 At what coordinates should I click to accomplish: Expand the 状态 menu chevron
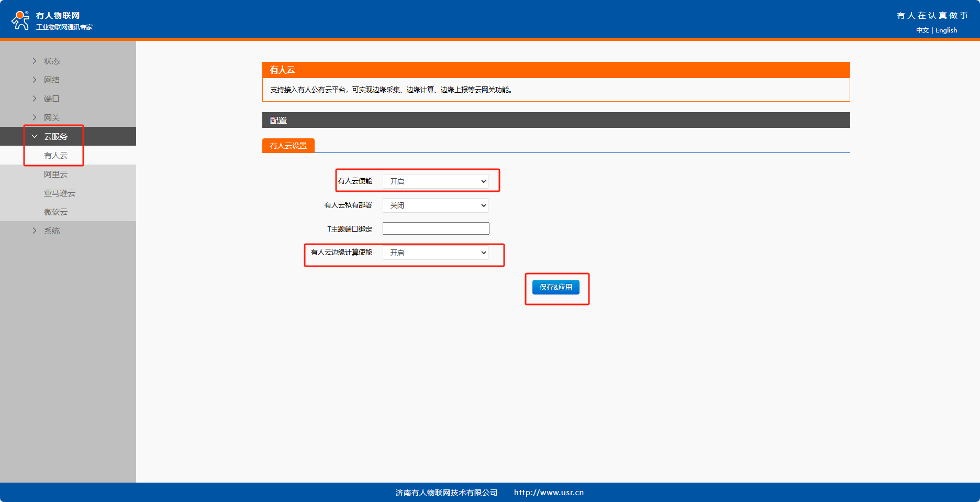[x=35, y=61]
